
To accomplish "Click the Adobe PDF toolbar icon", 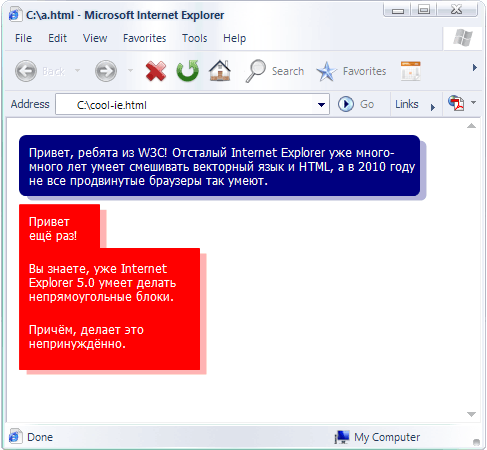I will (x=456, y=103).
